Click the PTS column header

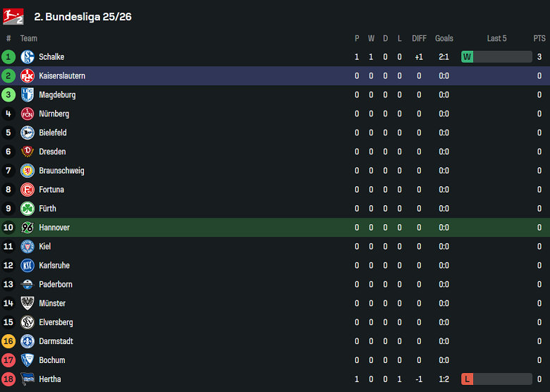[539, 38]
